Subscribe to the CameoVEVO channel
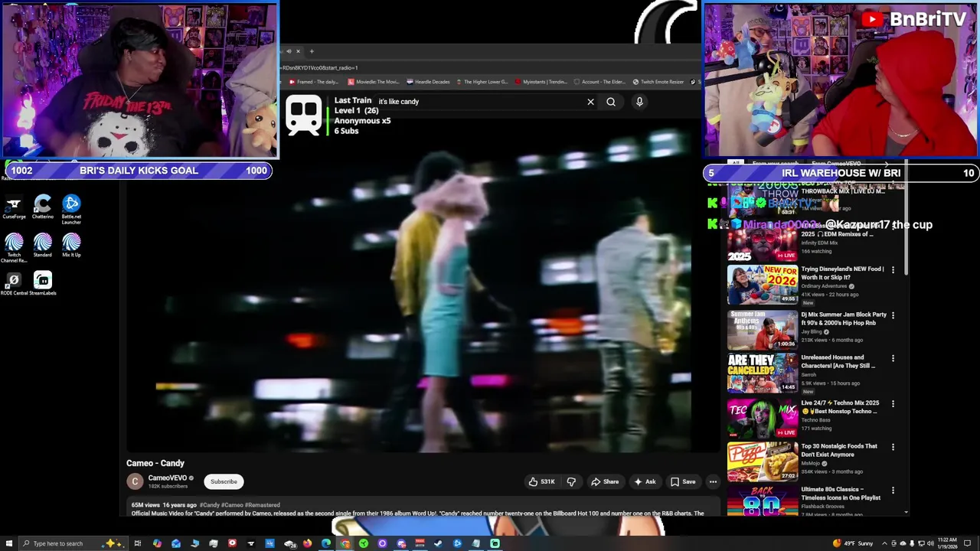The width and height of the screenshot is (980, 551). [x=224, y=482]
